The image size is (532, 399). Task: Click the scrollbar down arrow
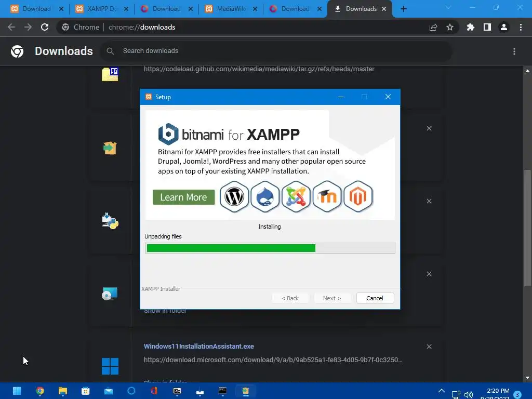pyautogui.click(x=527, y=378)
